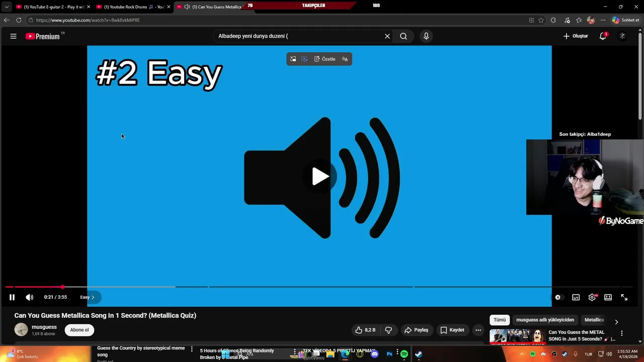Viewport: 644px width, 362px height.
Task: Dislike the video
Action: coord(388,330)
